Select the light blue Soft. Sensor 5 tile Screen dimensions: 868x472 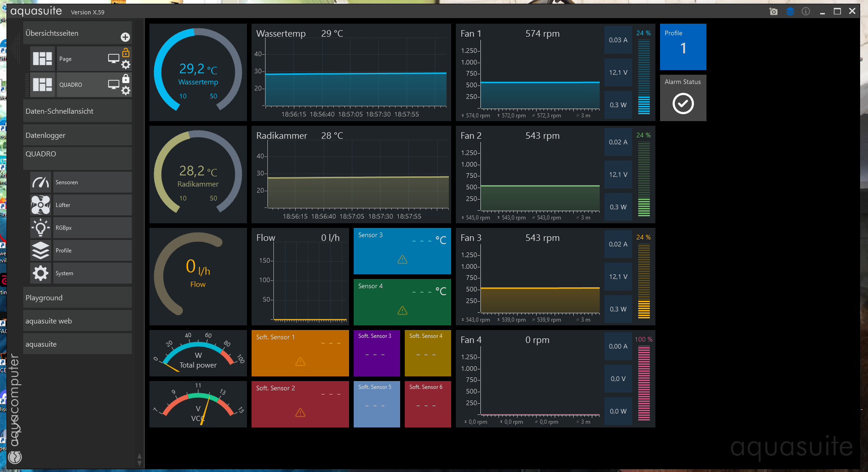(377, 404)
